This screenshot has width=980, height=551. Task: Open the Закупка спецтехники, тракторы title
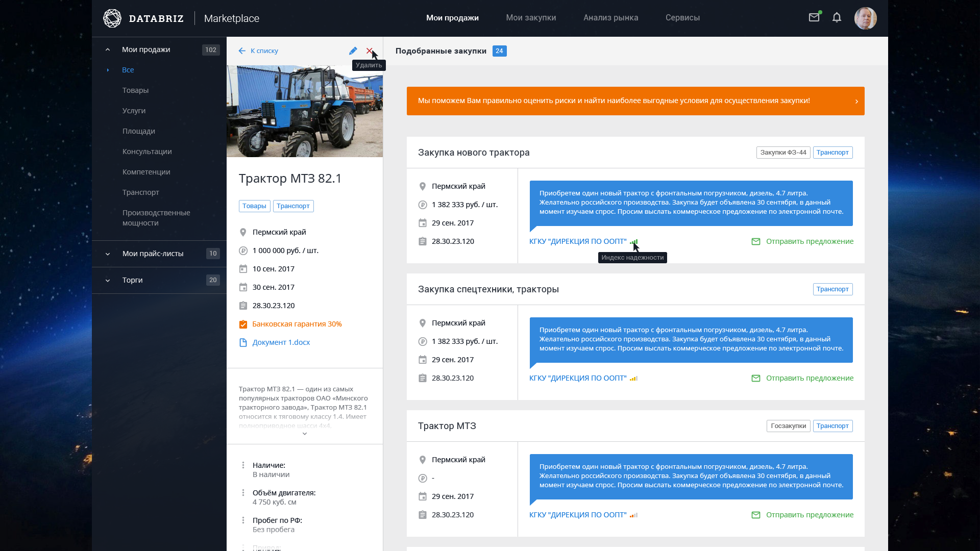(x=488, y=289)
